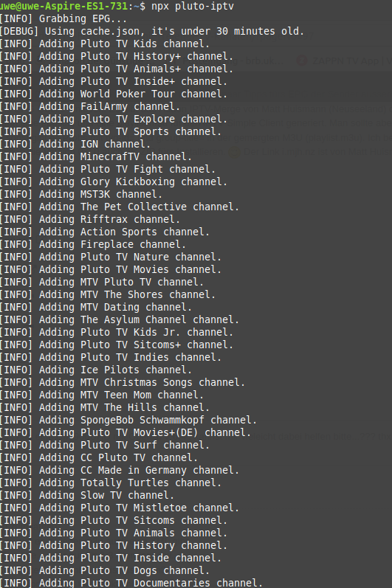Click the 'Ice Pilots' channel line
The width and height of the screenshot is (392, 588).
96,370
